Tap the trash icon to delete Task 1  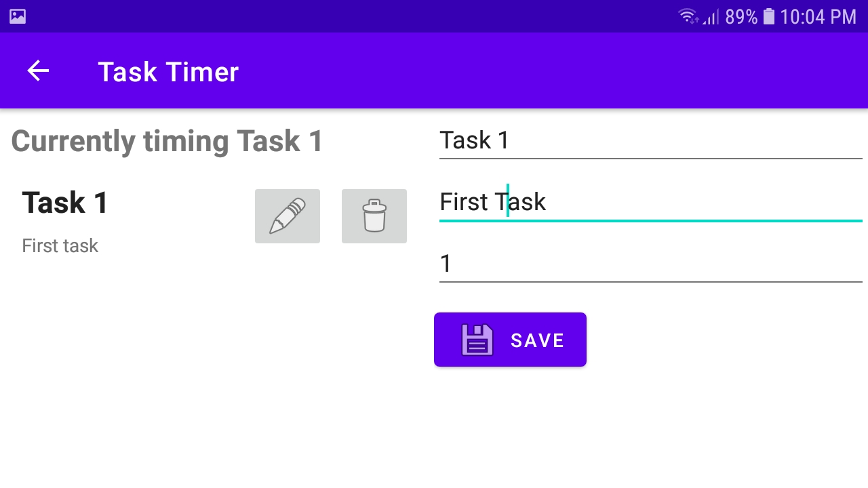click(x=374, y=216)
